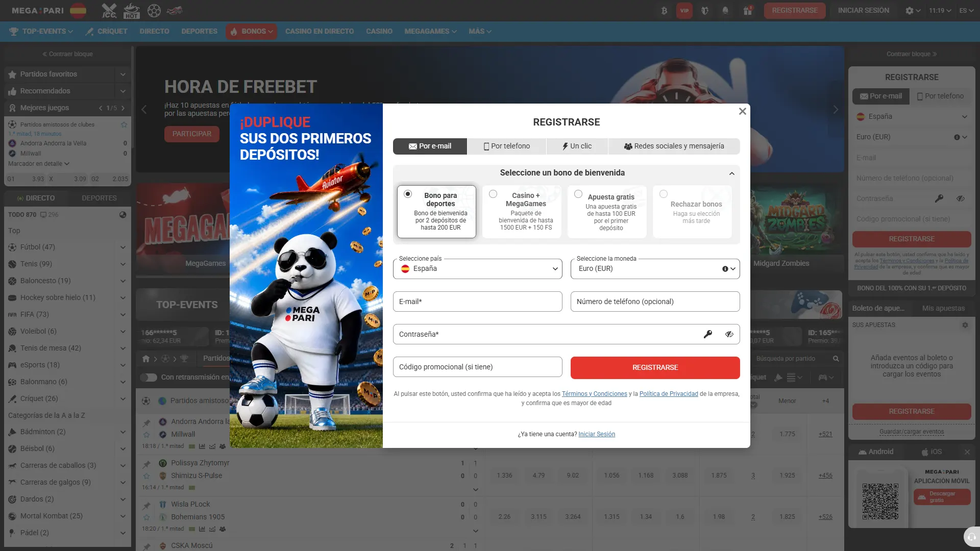Click the pie chart icon next to TODO 870

coord(123,215)
